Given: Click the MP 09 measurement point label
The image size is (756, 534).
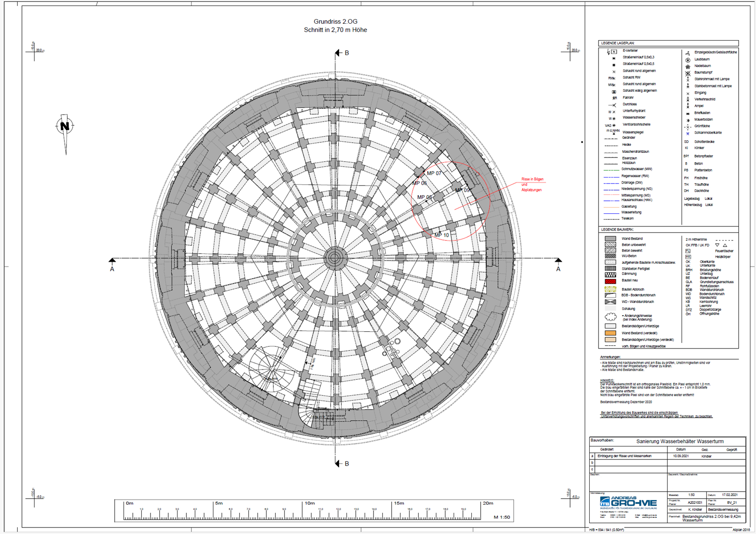Looking at the screenshot, I should click(x=463, y=190).
